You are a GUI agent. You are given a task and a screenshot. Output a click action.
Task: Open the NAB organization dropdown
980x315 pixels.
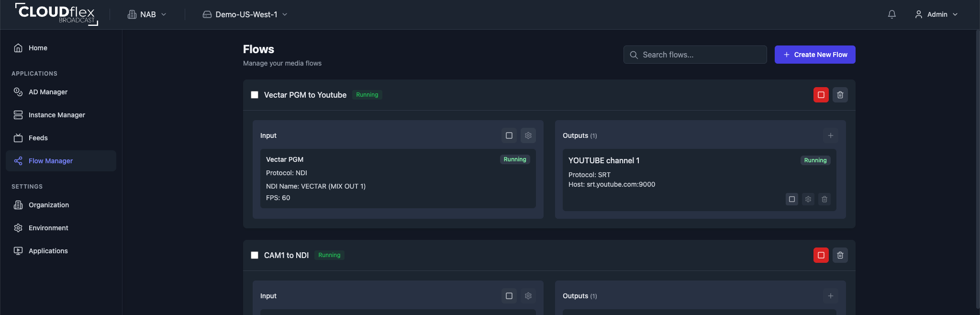[147, 14]
